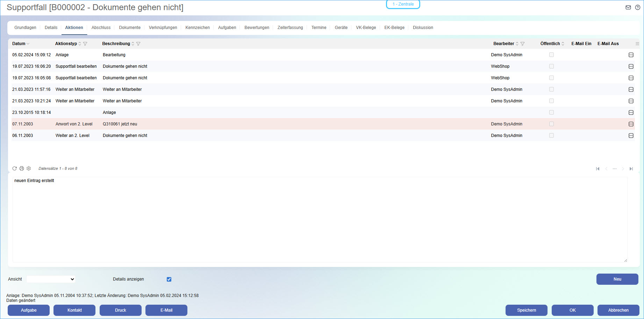
Task: Uncheck the Details anzeigen checkbox
Action: click(x=169, y=279)
